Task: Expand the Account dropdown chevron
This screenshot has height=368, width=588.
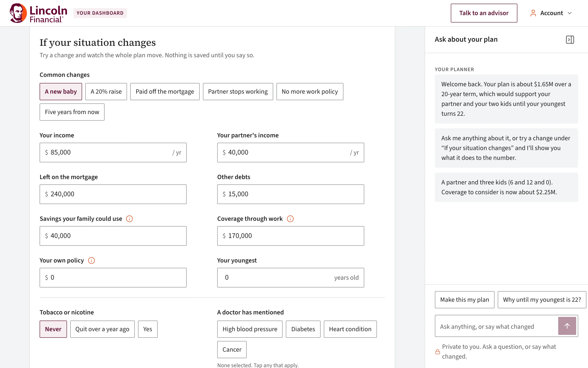Action: coord(570,13)
